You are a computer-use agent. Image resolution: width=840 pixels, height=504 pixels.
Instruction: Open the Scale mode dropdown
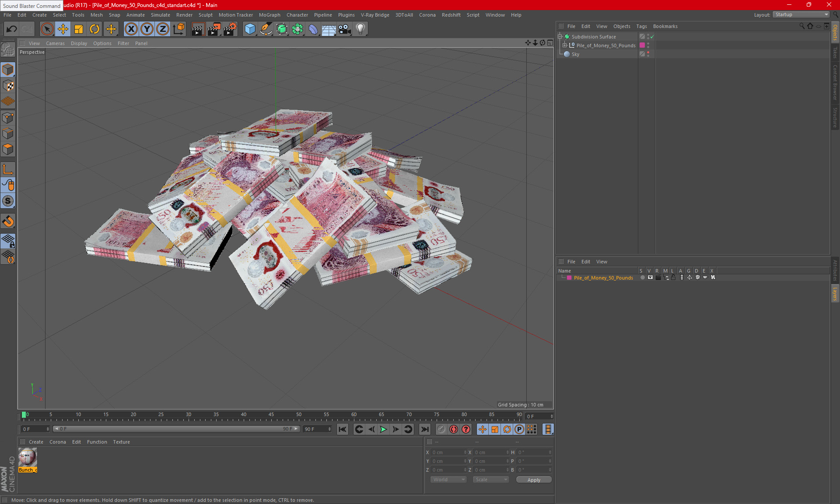(491, 479)
